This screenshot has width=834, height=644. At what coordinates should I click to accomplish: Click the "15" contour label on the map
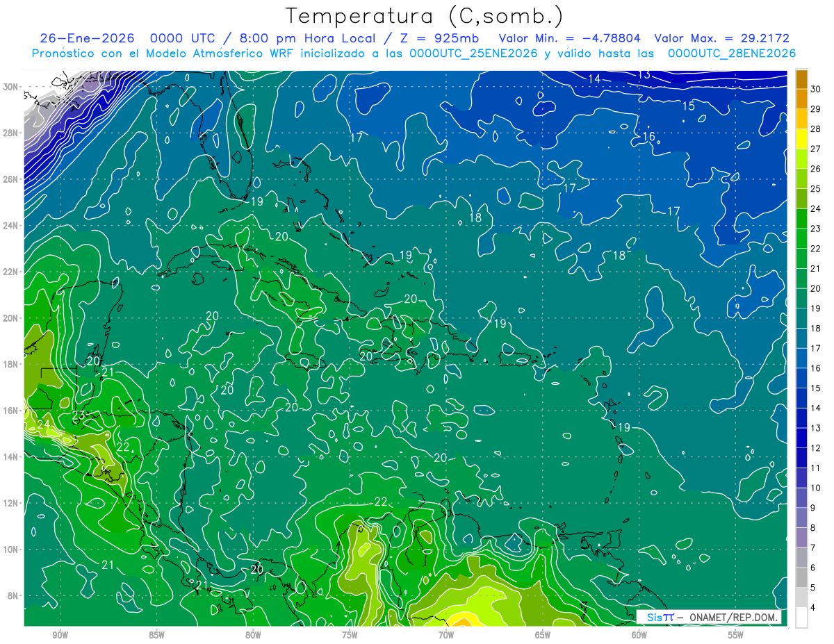[x=688, y=106]
